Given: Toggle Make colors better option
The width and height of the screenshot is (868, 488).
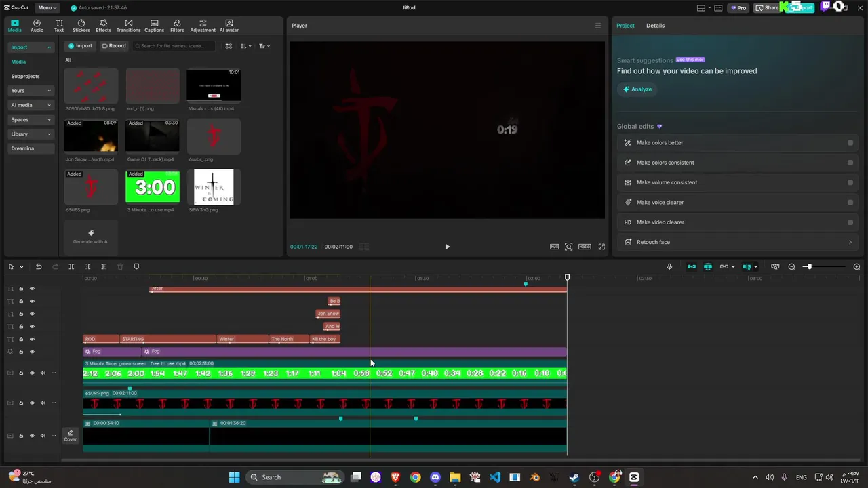Looking at the screenshot, I should [850, 143].
